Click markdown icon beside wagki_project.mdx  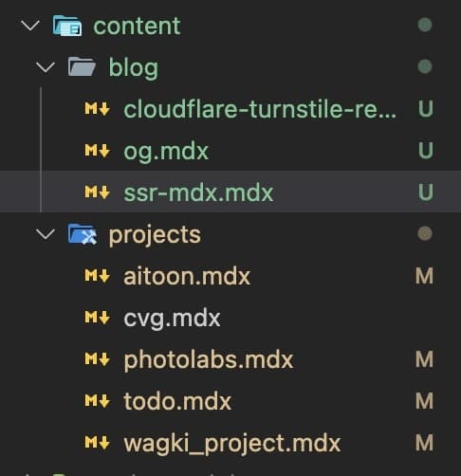tap(98, 443)
